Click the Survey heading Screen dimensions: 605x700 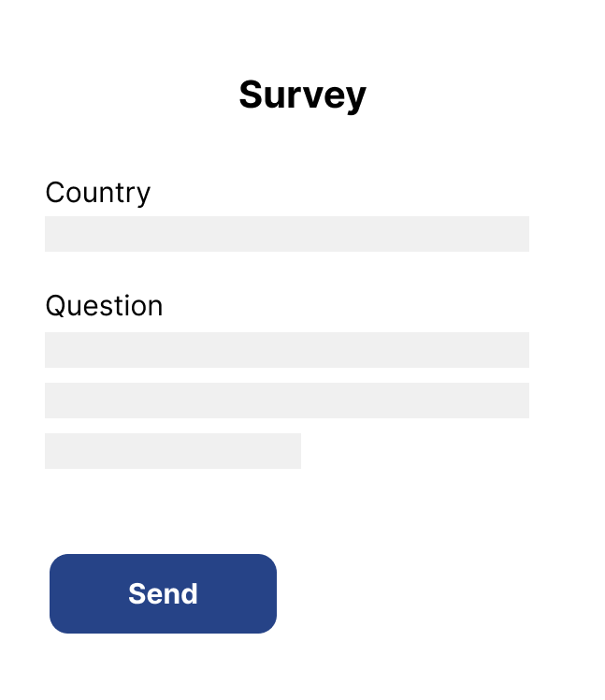click(x=302, y=95)
